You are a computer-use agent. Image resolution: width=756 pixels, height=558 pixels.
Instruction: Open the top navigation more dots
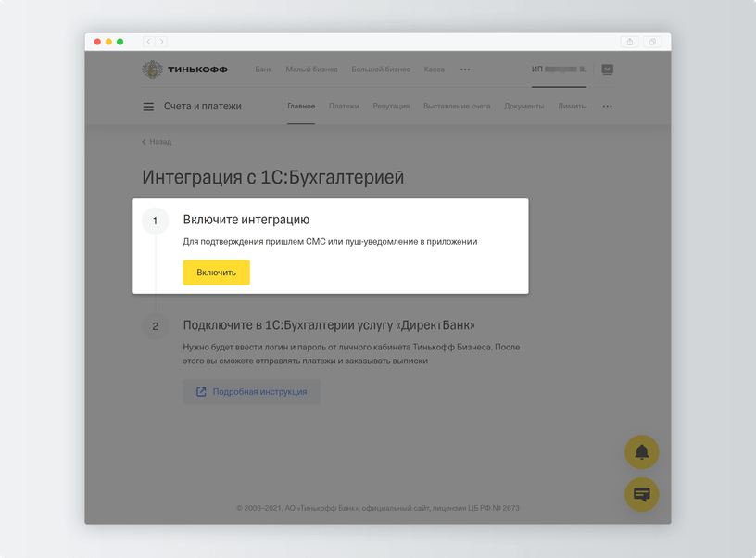point(465,70)
